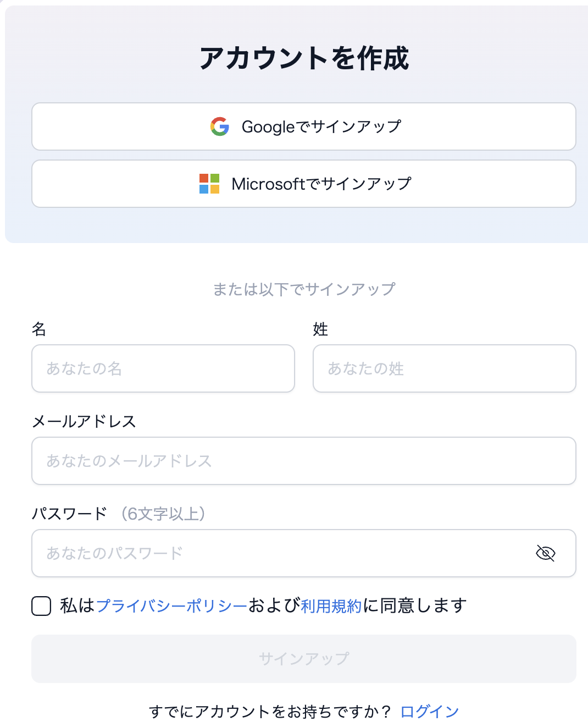This screenshot has width=588, height=727.
Task: Open the 利用規約 terms link
Action: tap(331, 606)
